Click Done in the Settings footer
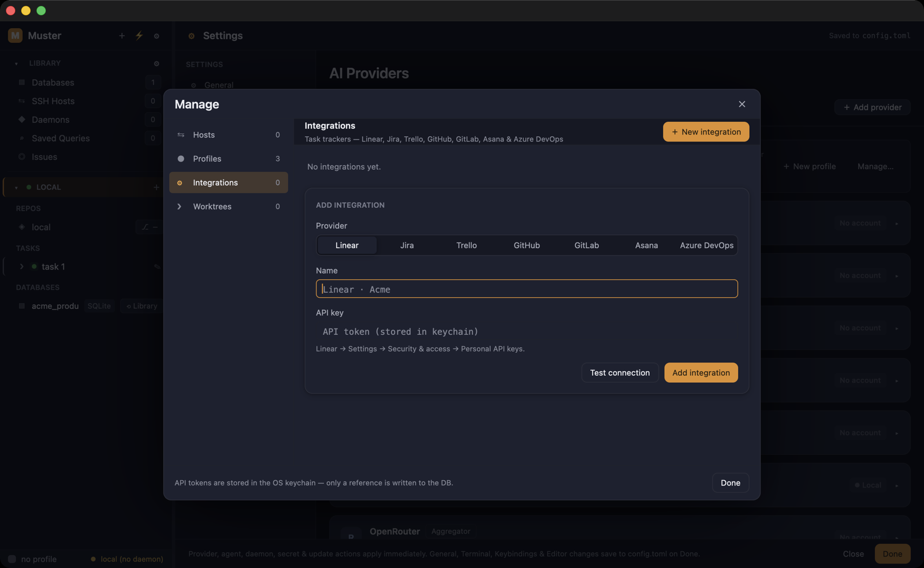The height and width of the screenshot is (568, 924). coord(892,554)
